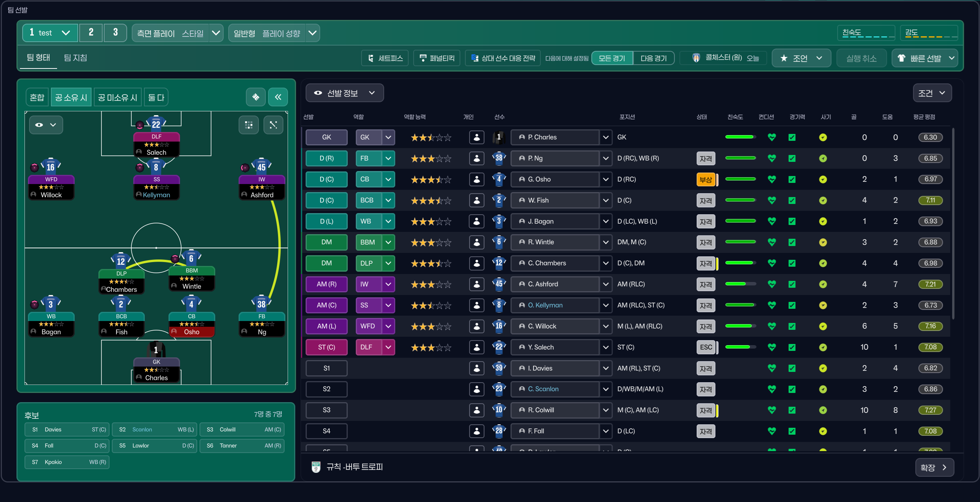Open individual instructions for G. Osho
Image resolution: width=980 pixels, height=502 pixels.
476,179
